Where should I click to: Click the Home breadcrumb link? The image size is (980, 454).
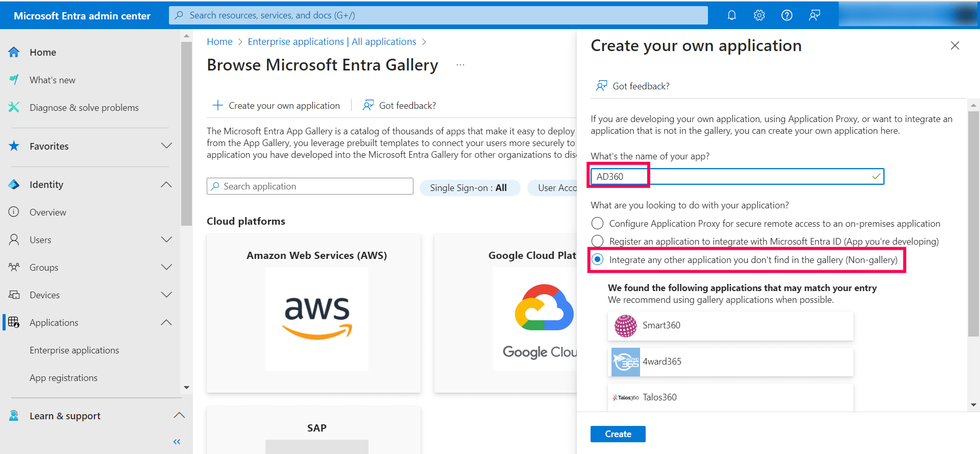(x=219, y=42)
